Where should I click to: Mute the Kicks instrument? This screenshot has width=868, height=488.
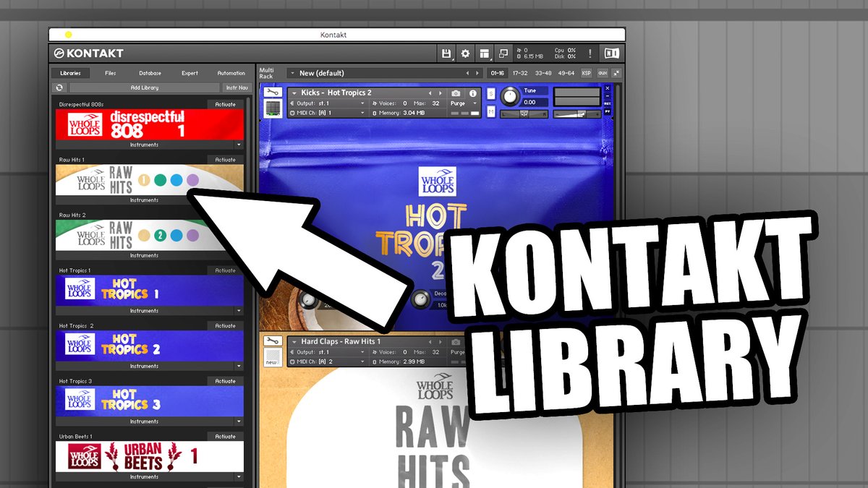point(491,112)
